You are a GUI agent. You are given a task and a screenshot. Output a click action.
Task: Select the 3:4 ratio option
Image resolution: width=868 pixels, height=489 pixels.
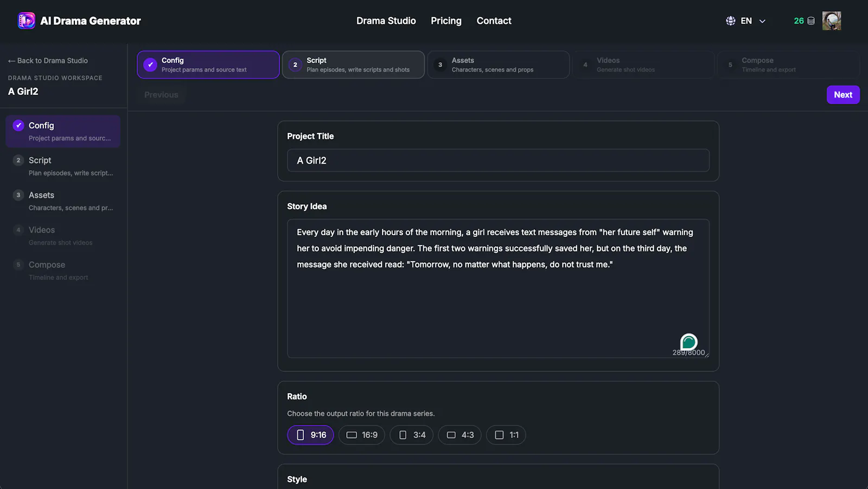point(412,435)
